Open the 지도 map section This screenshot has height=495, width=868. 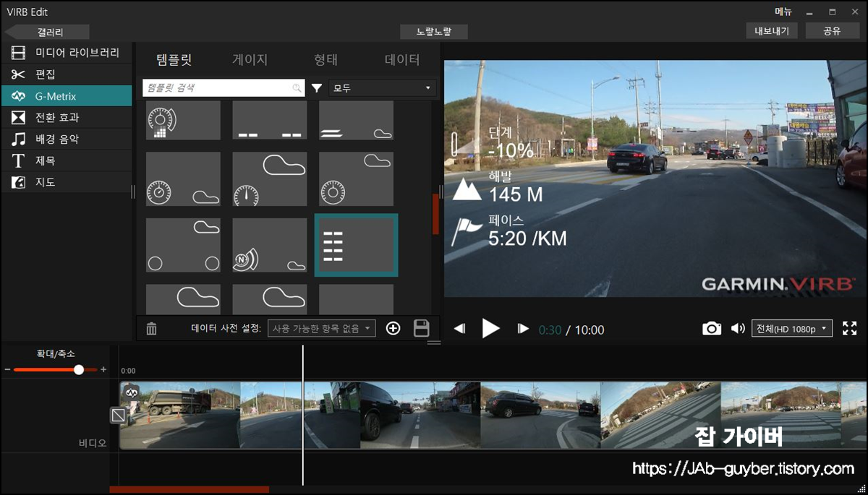click(x=66, y=182)
